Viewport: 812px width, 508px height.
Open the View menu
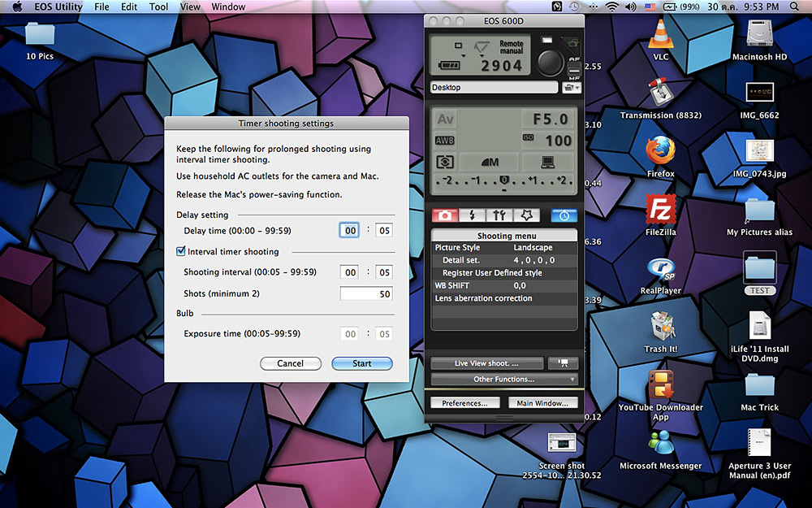pyautogui.click(x=190, y=7)
